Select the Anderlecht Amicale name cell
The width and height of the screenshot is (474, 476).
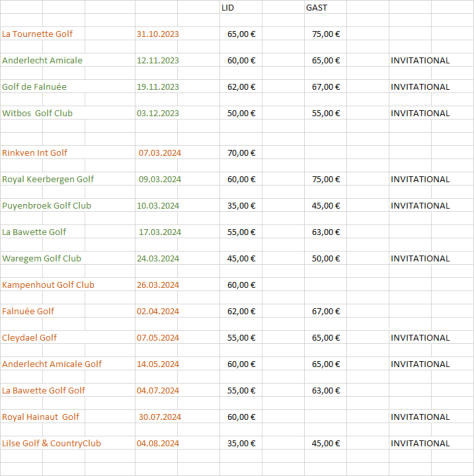pos(42,60)
